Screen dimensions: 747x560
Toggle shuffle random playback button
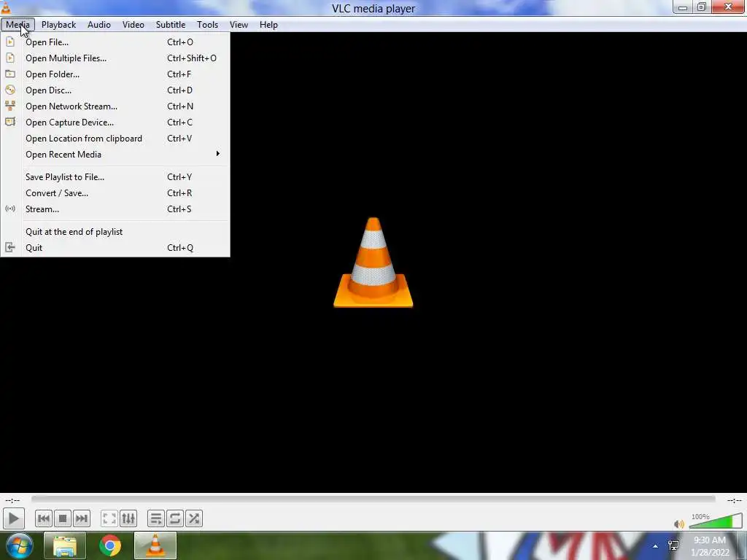pos(194,518)
